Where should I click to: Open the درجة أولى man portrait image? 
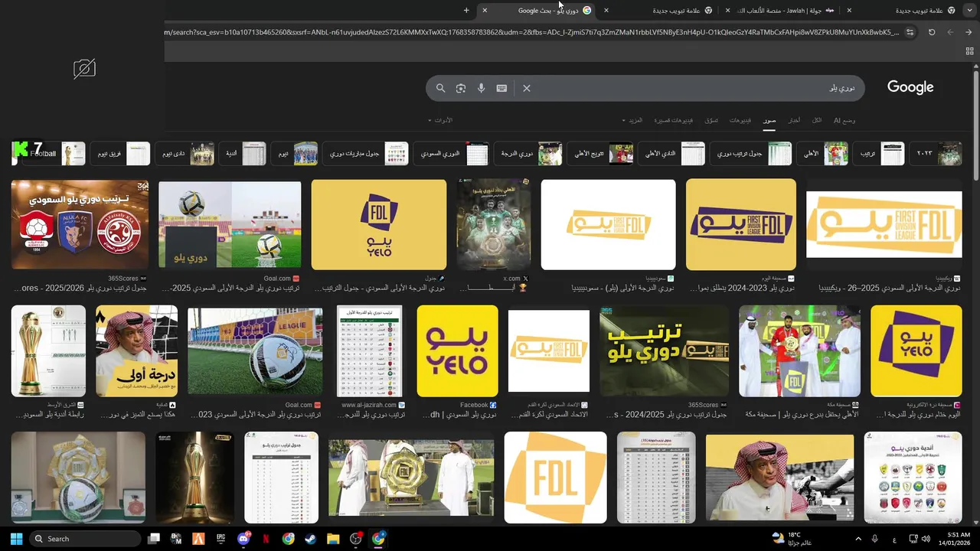click(x=136, y=350)
